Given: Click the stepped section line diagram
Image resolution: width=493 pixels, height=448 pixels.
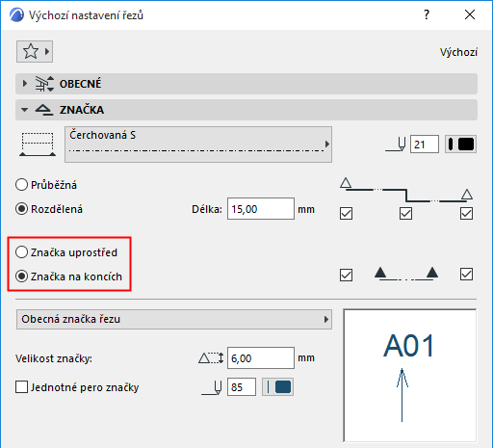Looking at the screenshot, I should click(x=406, y=190).
